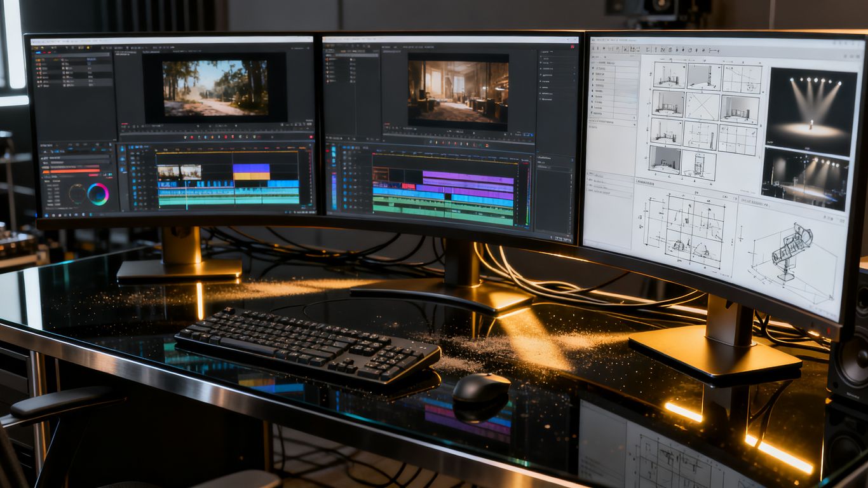
Task: Select the leftmost thumbnail in the bottom grid row
Action: click(665, 158)
